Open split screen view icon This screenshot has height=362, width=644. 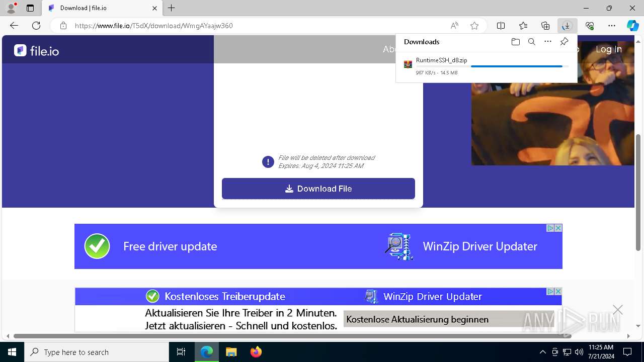(x=501, y=26)
